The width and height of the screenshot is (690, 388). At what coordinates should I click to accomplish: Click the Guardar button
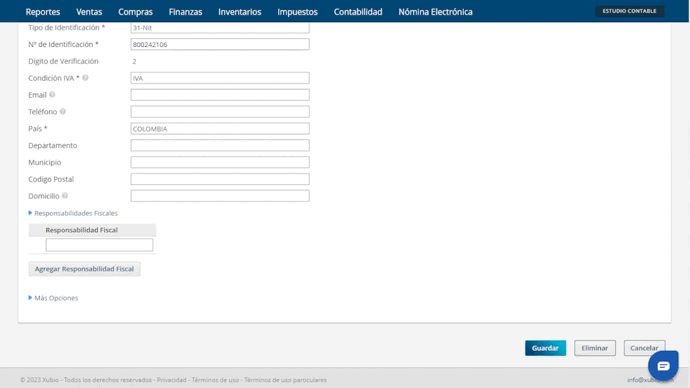point(545,348)
